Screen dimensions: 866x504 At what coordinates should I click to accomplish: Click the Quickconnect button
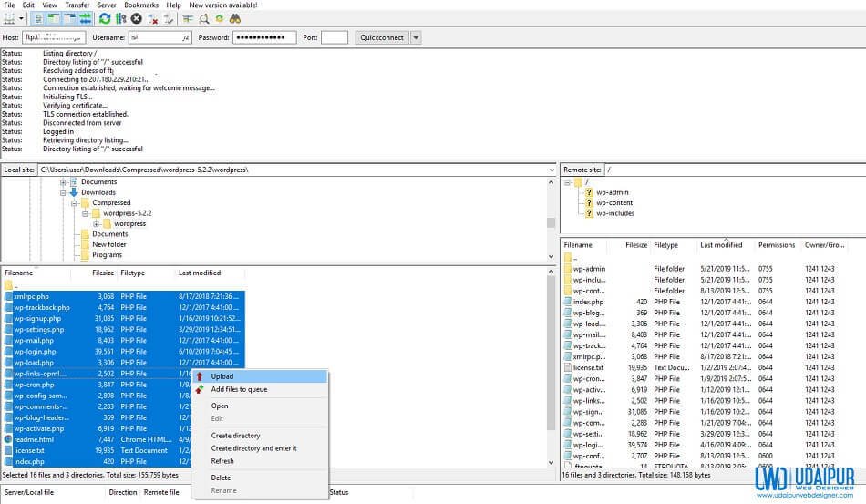(x=382, y=37)
